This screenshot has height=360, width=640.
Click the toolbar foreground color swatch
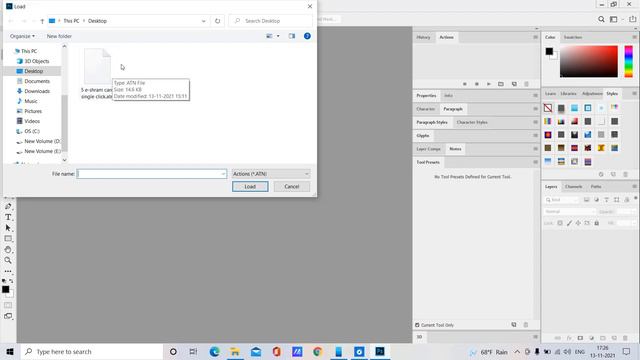click(5, 289)
